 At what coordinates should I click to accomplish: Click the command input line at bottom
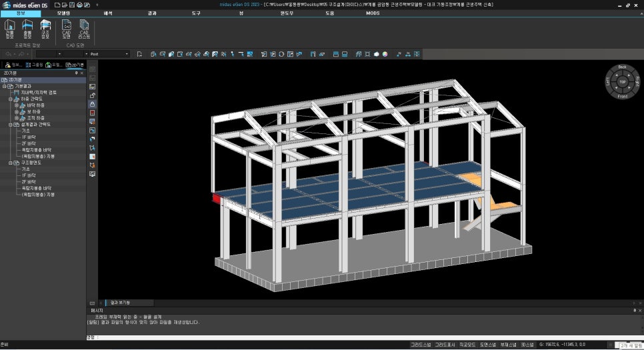(x=365, y=338)
